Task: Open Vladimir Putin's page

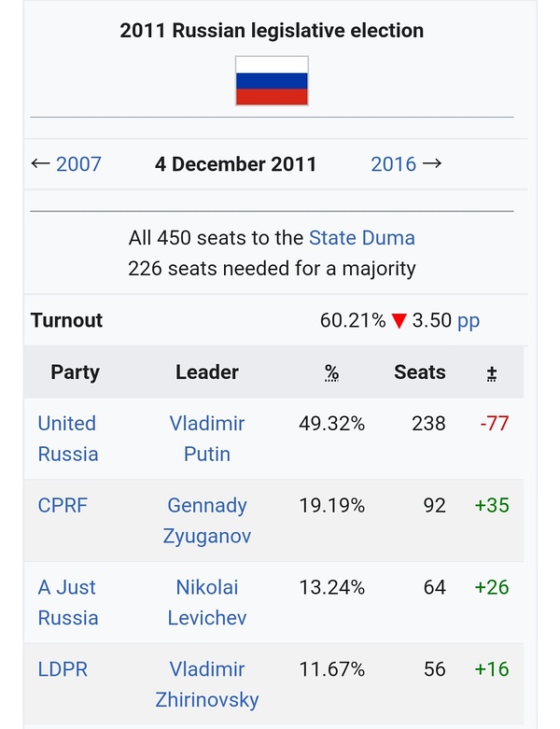Action: click(x=207, y=439)
